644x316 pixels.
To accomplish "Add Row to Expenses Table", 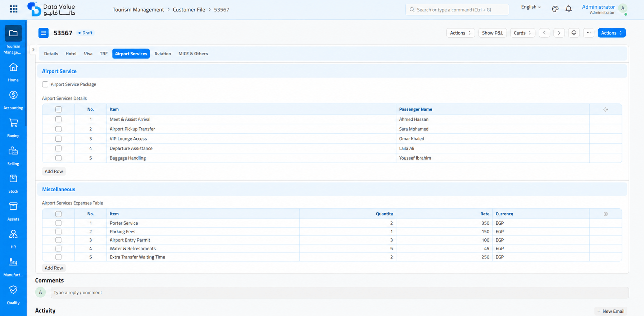I will 54,268.
